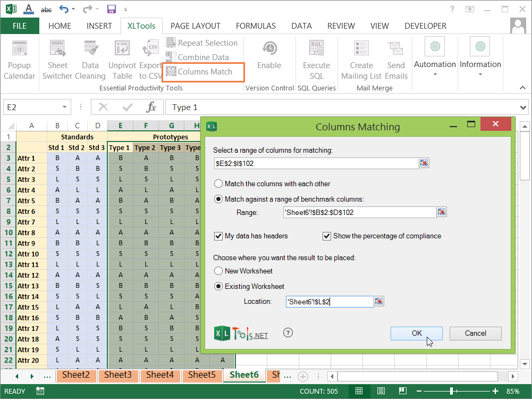532x399 pixels.
Task: Launch the Data Cleaning tool
Action: coord(90,59)
